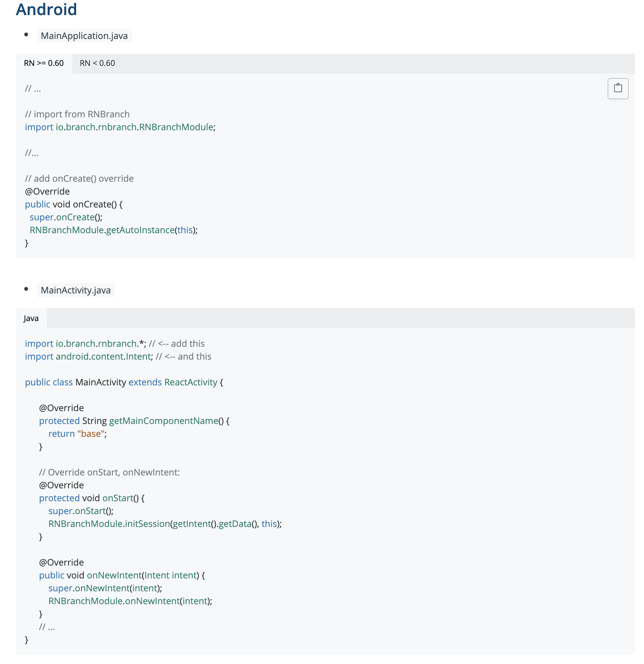Select the io.branch.rnbranch.* import line

[84, 343]
